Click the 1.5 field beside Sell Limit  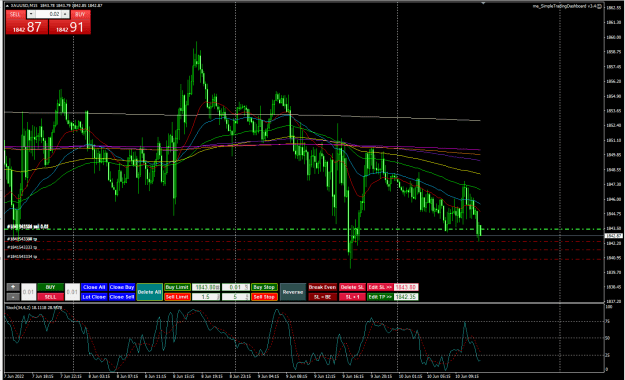coord(206,297)
